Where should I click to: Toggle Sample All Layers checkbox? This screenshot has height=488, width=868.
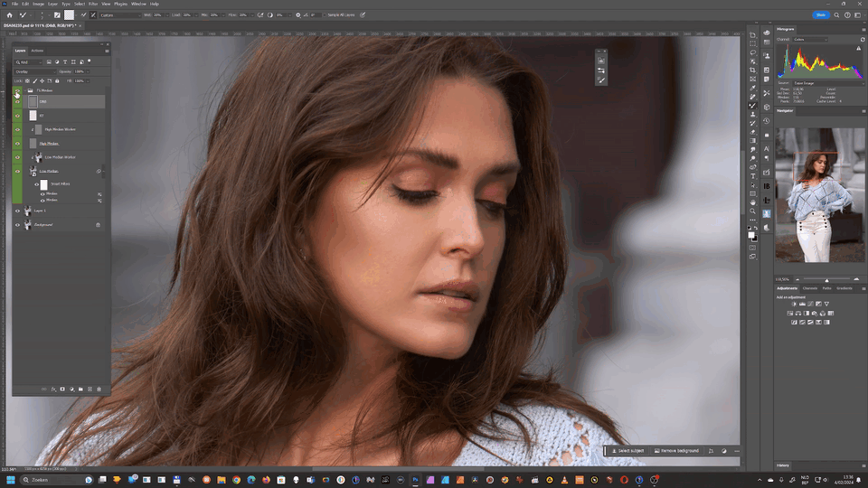click(x=325, y=15)
